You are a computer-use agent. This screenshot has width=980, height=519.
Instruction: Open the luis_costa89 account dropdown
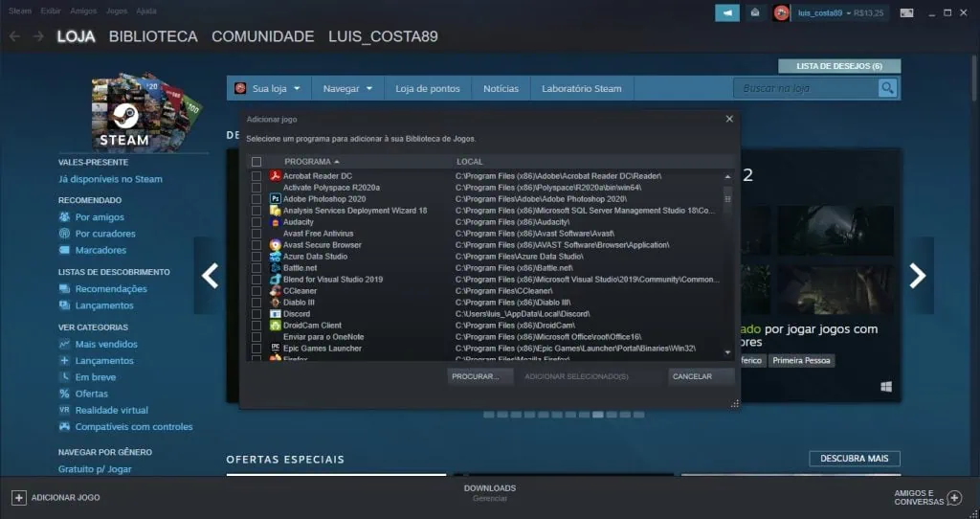tap(840, 12)
